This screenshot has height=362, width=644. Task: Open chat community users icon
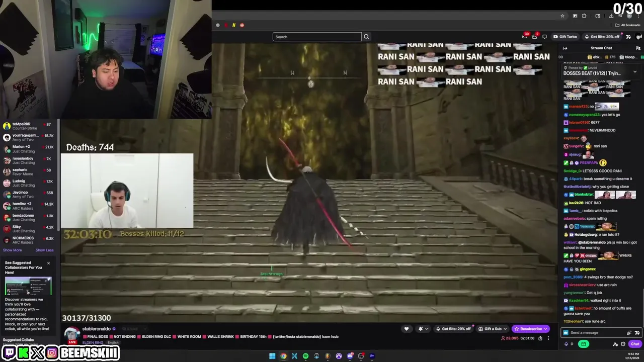tap(638, 48)
